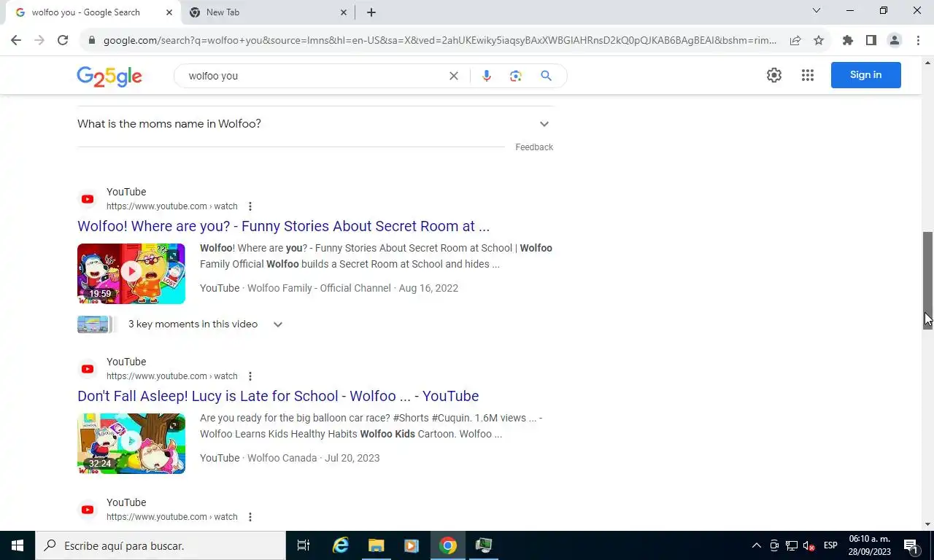
Task: Open the tab search dropdown arrow
Action: click(817, 11)
